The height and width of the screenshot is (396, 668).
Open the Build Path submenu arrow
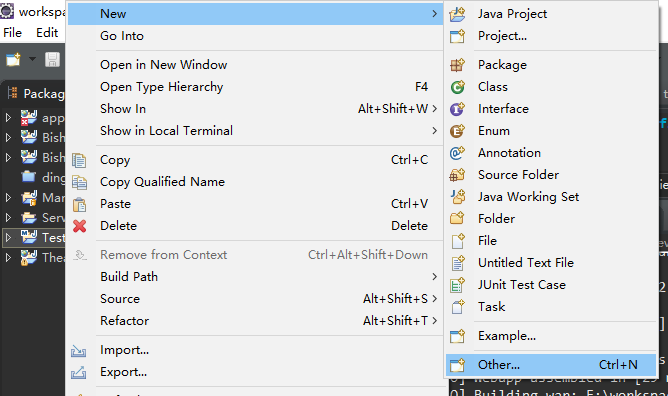(x=434, y=277)
